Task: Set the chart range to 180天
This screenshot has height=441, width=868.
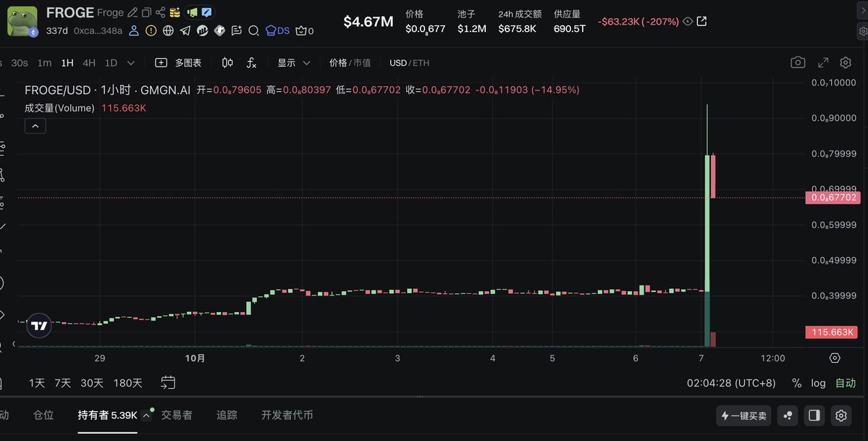Action: [128, 383]
